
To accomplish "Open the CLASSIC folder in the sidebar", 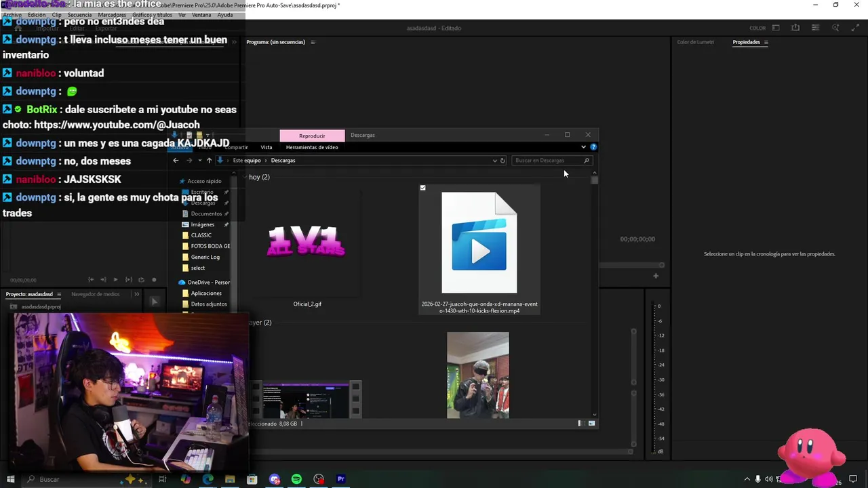I will [x=201, y=235].
